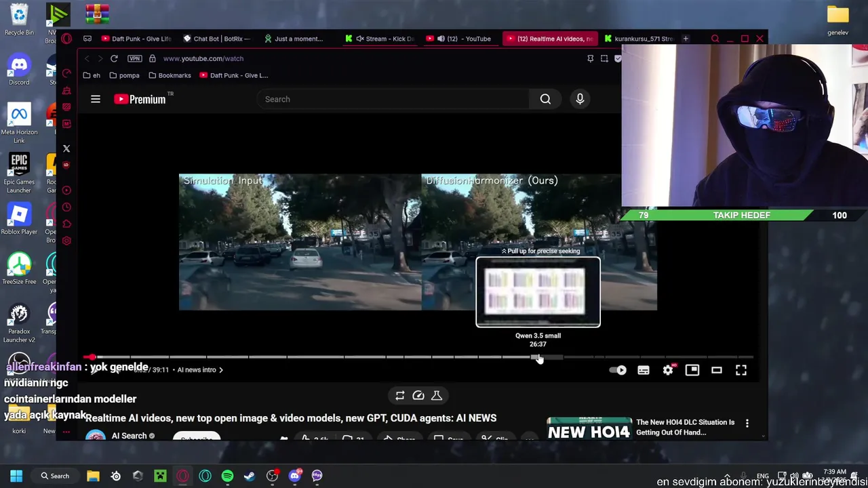Open Windows Start menu

[x=16, y=476]
